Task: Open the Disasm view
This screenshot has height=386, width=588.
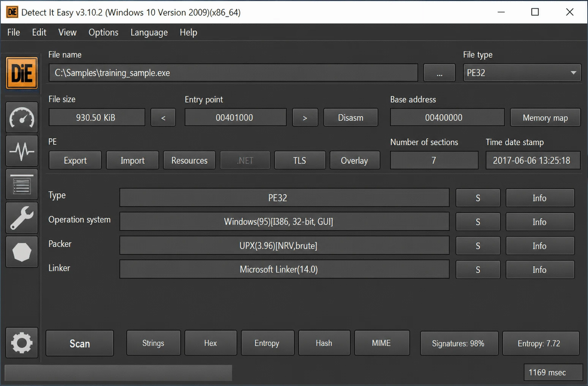Action: (x=351, y=117)
